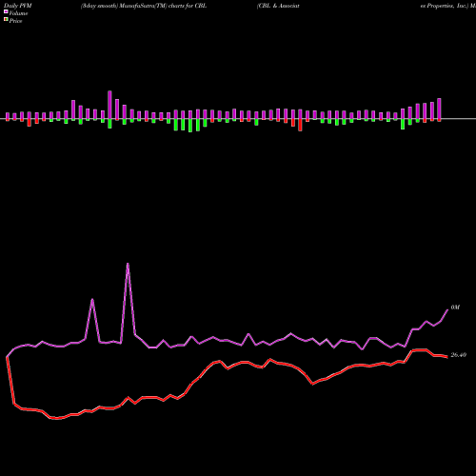Click the '(CBL & Associat' company name text
The image size is (476, 476).
278,6
